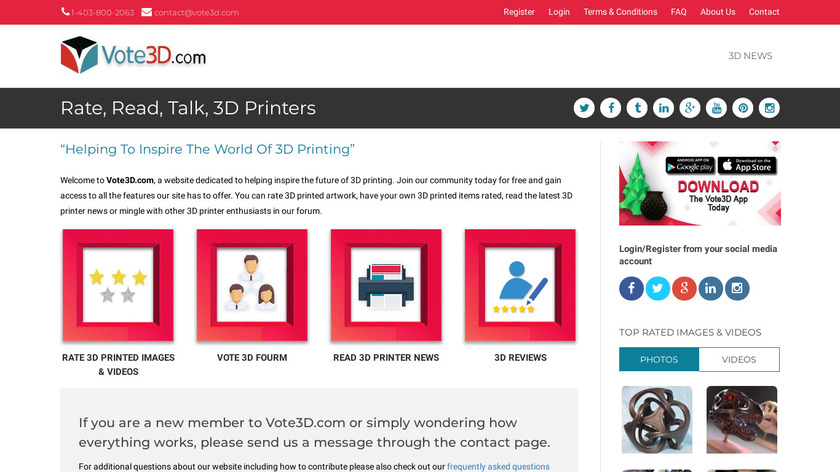
Task: Open the Twitter icon in the dark header bar
Action: coord(584,108)
